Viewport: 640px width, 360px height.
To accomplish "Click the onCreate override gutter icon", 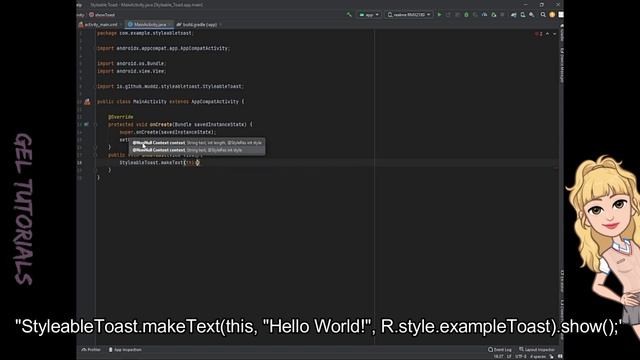I will pos(86,124).
